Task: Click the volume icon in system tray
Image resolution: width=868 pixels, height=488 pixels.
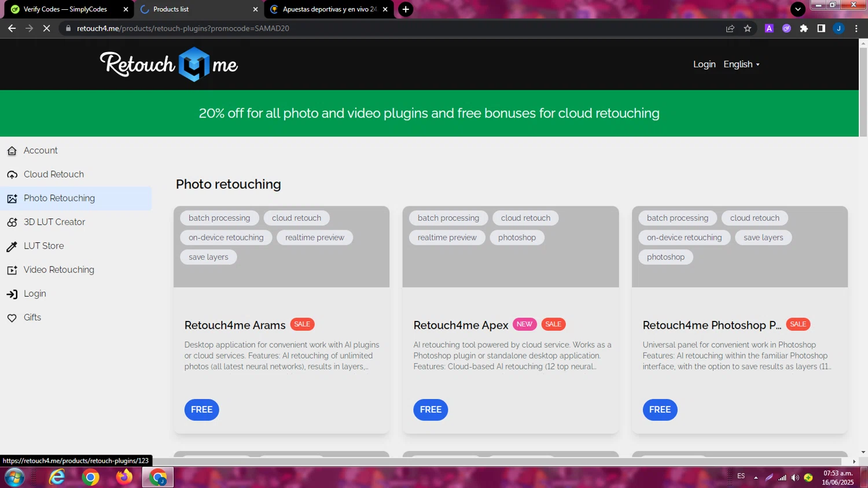Action: [x=795, y=478]
